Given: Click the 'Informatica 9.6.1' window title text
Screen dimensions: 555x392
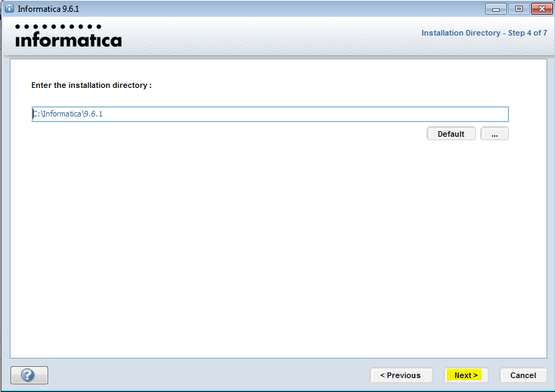Looking at the screenshot, I should tap(48, 9).
